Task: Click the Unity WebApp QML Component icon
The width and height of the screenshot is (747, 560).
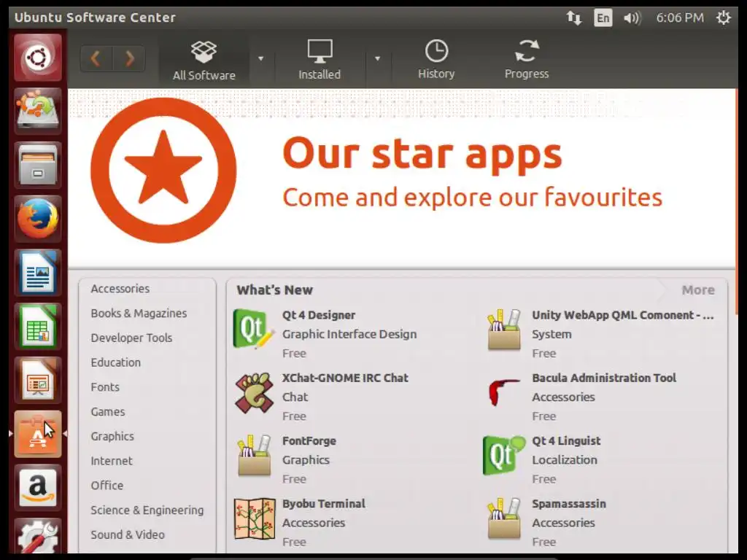Action: [504, 330]
